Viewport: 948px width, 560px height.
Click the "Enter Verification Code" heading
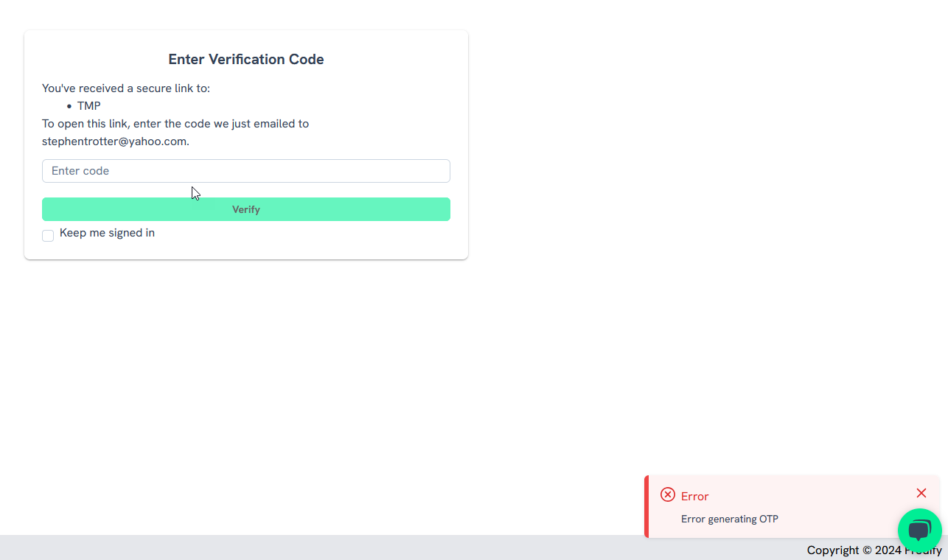click(x=245, y=60)
